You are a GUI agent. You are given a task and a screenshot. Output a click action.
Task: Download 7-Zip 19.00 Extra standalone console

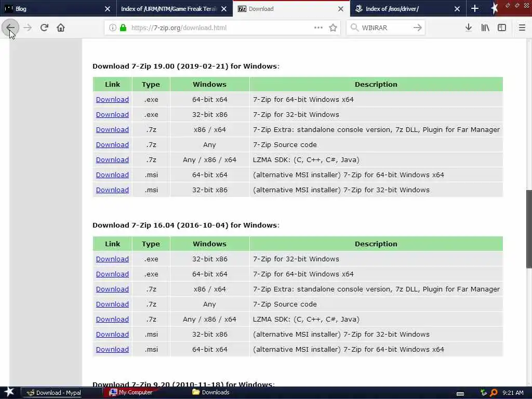pos(112,129)
